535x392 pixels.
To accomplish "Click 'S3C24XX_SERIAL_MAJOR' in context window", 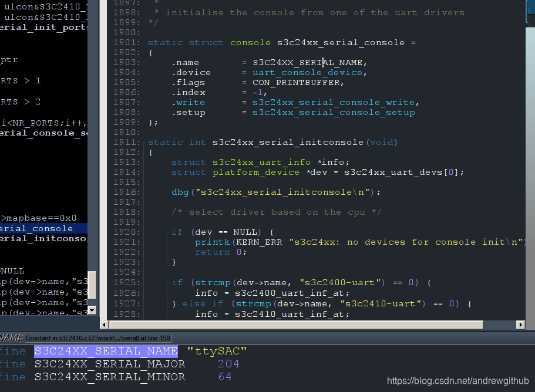I will click(x=109, y=364).
